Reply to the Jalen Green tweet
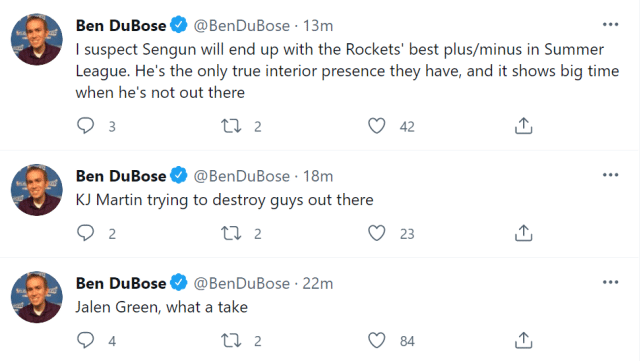The width and height of the screenshot is (641, 361). (x=85, y=340)
